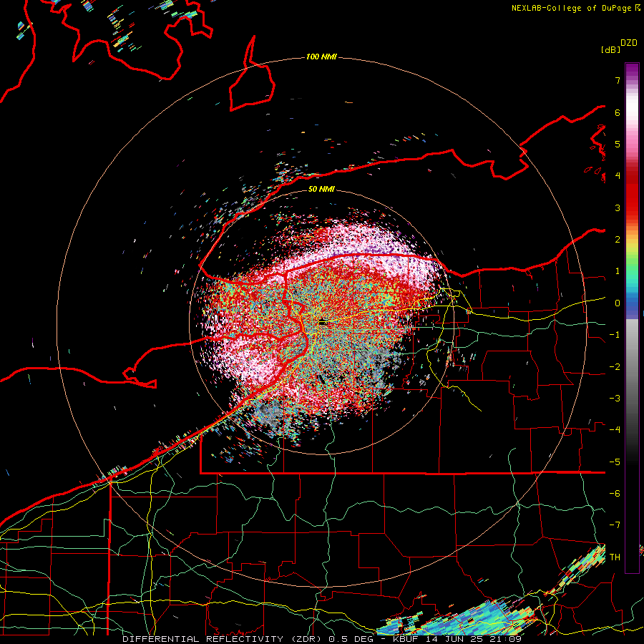Click the 100 NMI range ring label
Viewport: 644px width, 644px height.
coord(321,57)
